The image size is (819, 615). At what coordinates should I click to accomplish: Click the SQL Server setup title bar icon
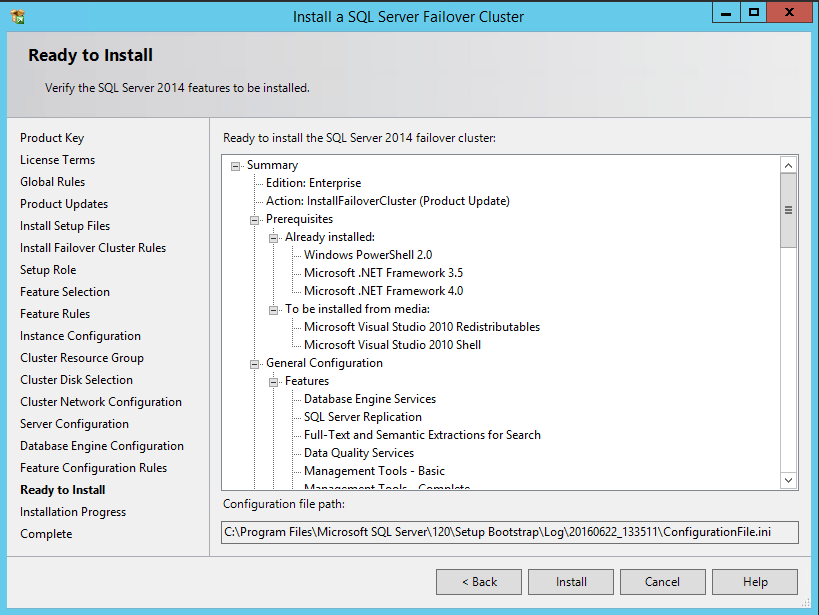click(18, 16)
